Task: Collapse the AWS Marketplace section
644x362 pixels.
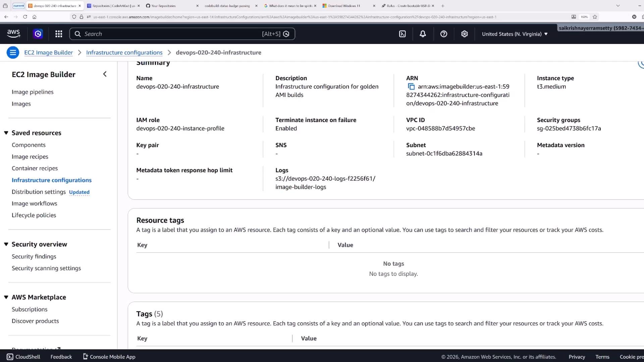Action: [x=6, y=297]
